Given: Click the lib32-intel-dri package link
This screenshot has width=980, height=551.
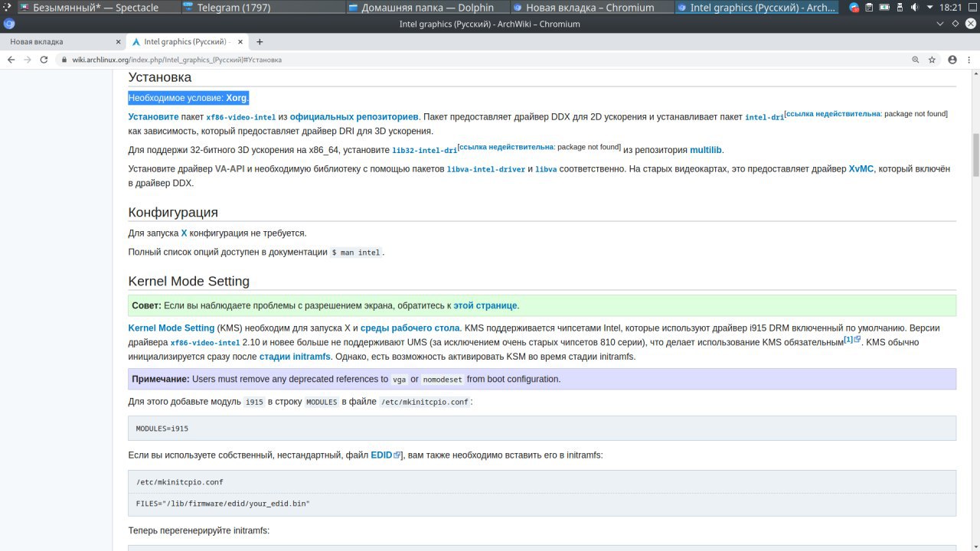Looking at the screenshot, I should 424,151.
